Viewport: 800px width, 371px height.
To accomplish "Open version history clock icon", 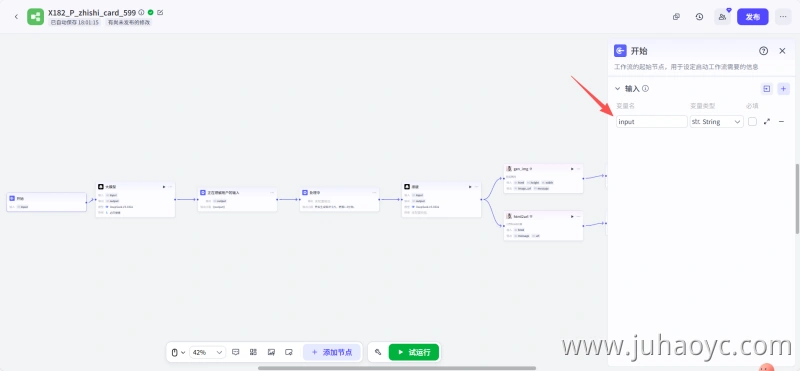I will coord(699,17).
